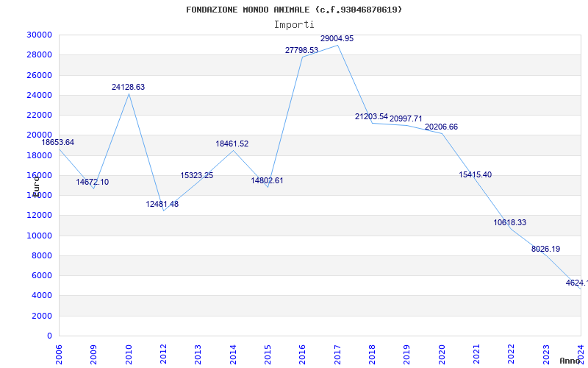Click y-axis tick 30000
This screenshot has width=588, height=368.
point(39,35)
